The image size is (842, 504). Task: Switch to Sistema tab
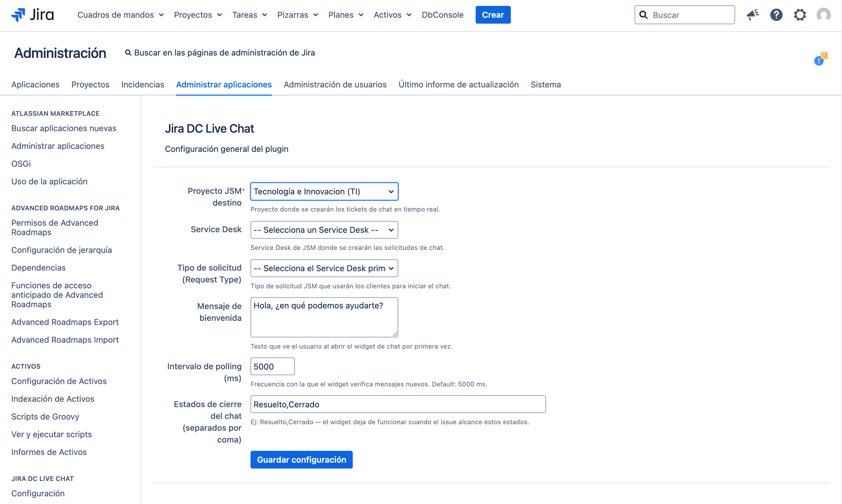(545, 84)
